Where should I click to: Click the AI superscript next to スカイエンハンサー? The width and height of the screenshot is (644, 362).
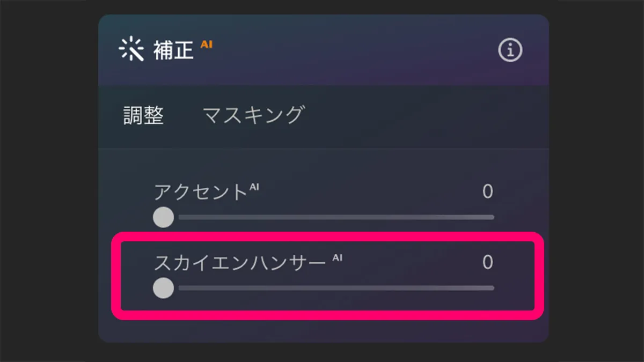point(337,257)
